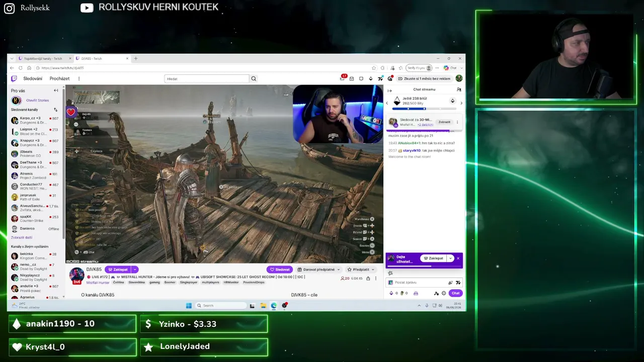Open the janprusak Path of Exile channel
644x362 pixels.
point(35,197)
